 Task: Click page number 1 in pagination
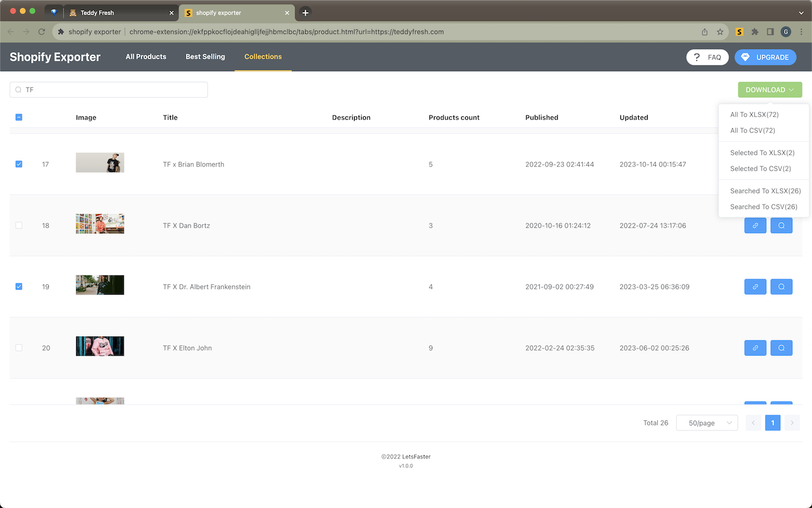(x=773, y=423)
